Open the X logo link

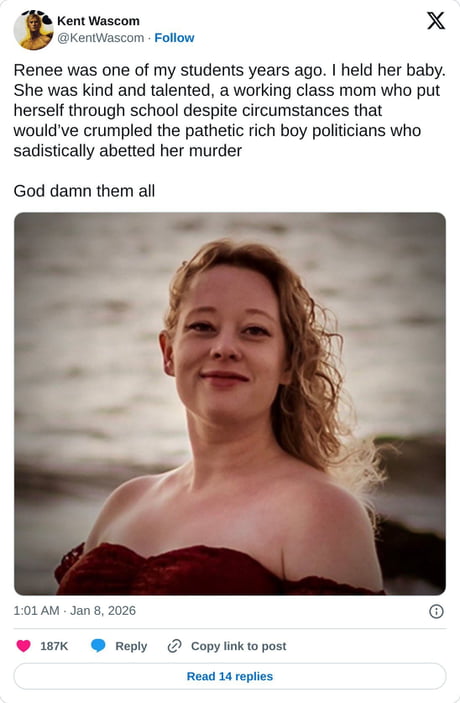click(436, 21)
